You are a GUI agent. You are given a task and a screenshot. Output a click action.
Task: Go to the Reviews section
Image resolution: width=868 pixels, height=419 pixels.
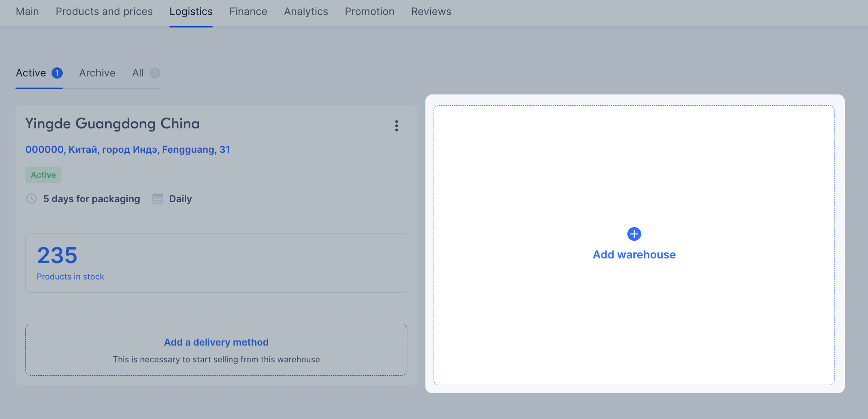431,12
